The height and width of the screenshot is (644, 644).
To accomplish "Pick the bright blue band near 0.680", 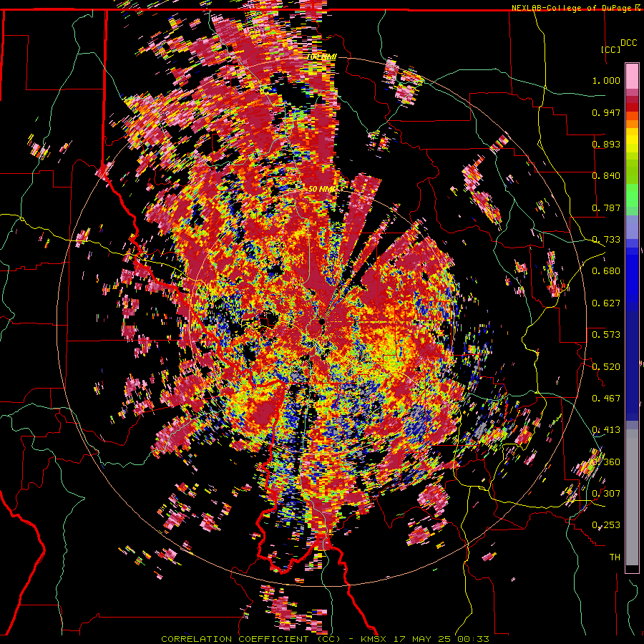I will tap(632, 275).
